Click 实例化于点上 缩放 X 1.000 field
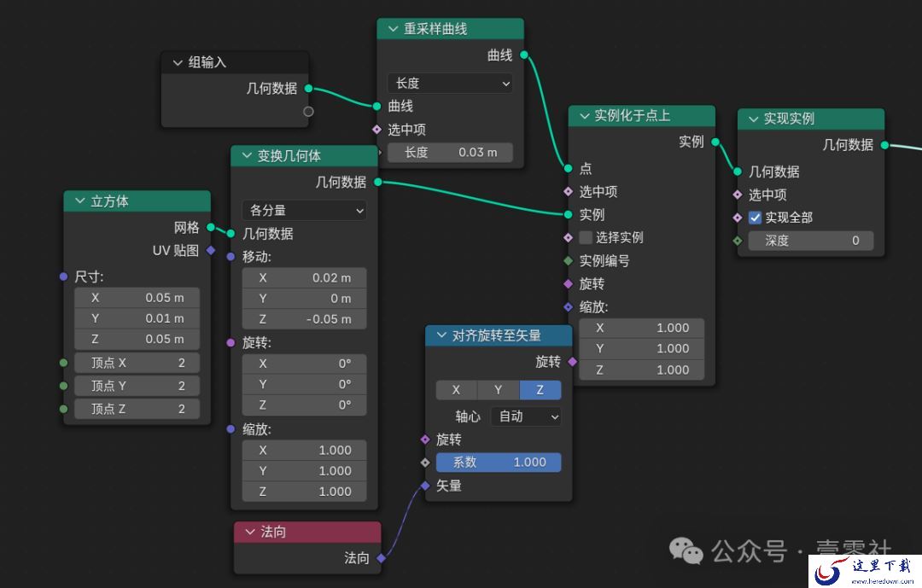 (x=641, y=328)
